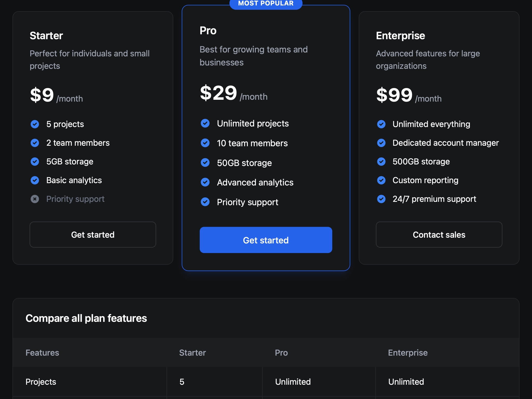
Task: Click the check icon beside 5GB storage
Action: pos(35,162)
